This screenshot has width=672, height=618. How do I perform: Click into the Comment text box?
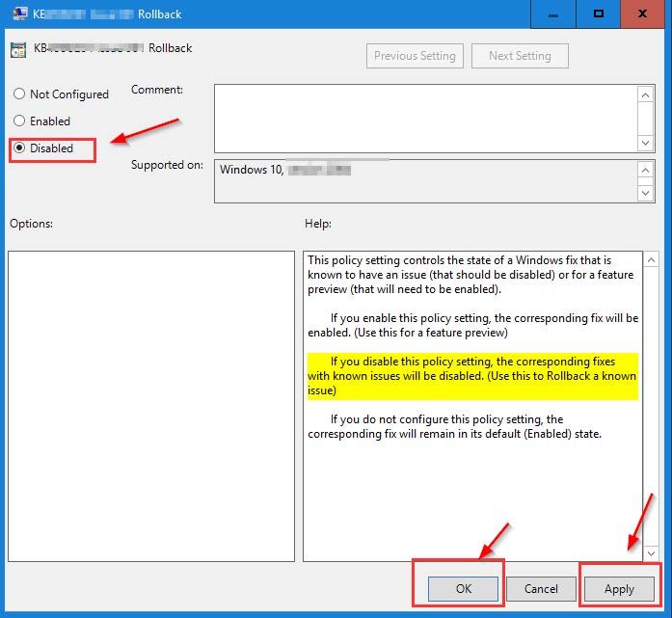[425, 119]
